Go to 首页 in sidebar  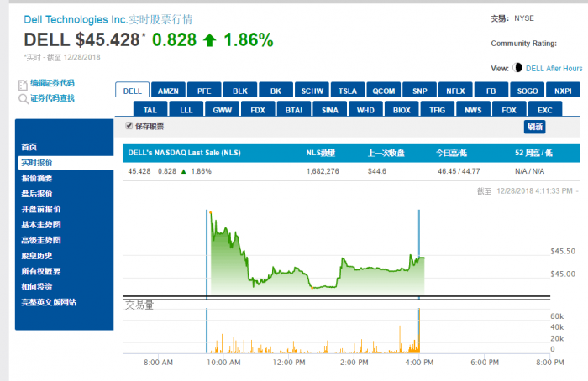click(29, 147)
